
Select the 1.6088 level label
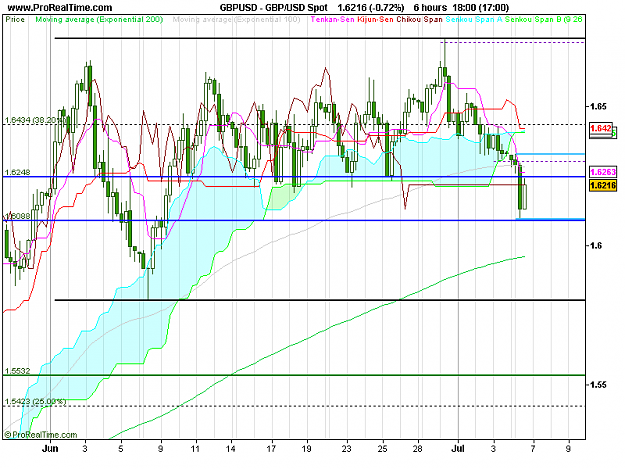[x=17, y=216]
